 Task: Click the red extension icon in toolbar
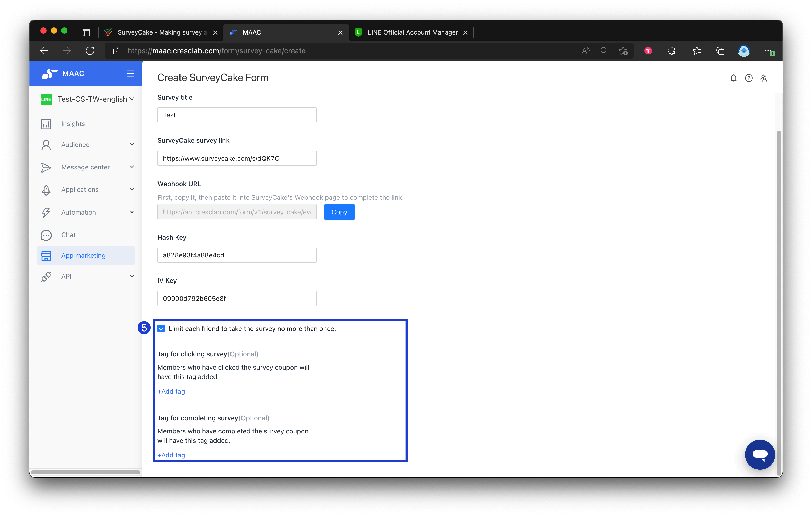pyautogui.click(x=648, y=50)
